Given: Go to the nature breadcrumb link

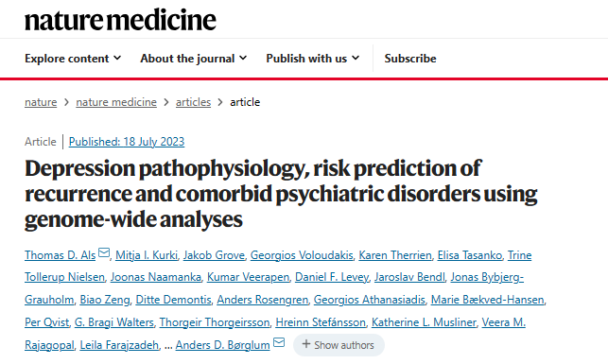Looking at the screenshot, I should (41, 102).
